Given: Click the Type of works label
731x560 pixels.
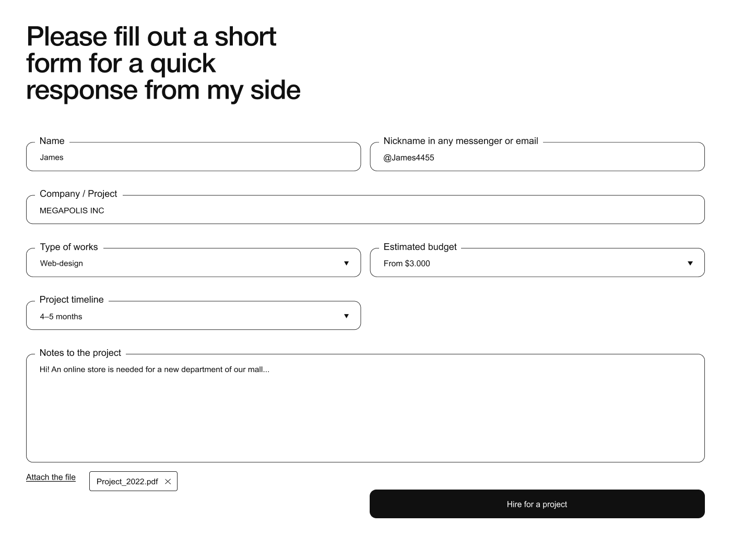Looking at the screenshot, I should coord(68,247).
